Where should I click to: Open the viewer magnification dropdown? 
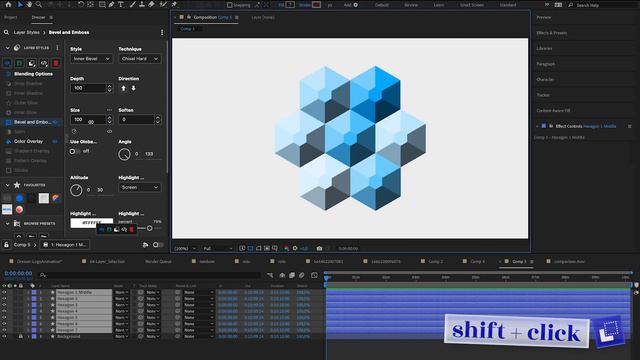coord(185,248)
